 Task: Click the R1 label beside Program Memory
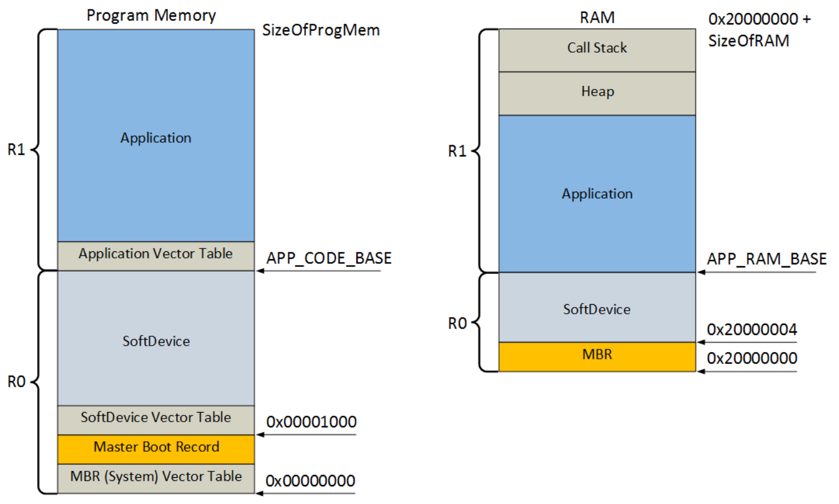[x=16, y=150]
